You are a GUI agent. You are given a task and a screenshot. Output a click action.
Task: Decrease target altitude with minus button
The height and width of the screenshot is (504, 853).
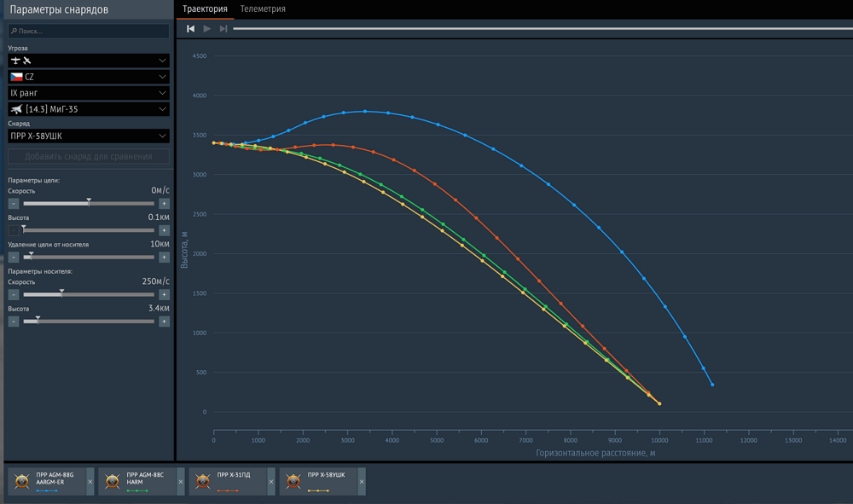[14, 230]
